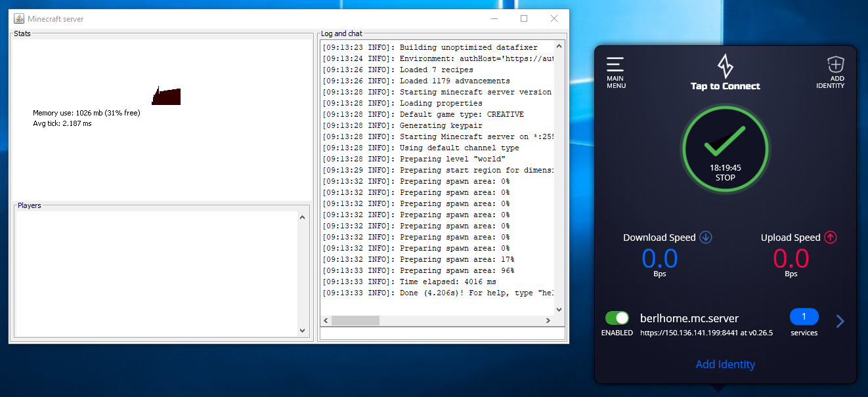Open the blue 1 services badge
This screenshot has height=397, width=868.
point(804,317)
